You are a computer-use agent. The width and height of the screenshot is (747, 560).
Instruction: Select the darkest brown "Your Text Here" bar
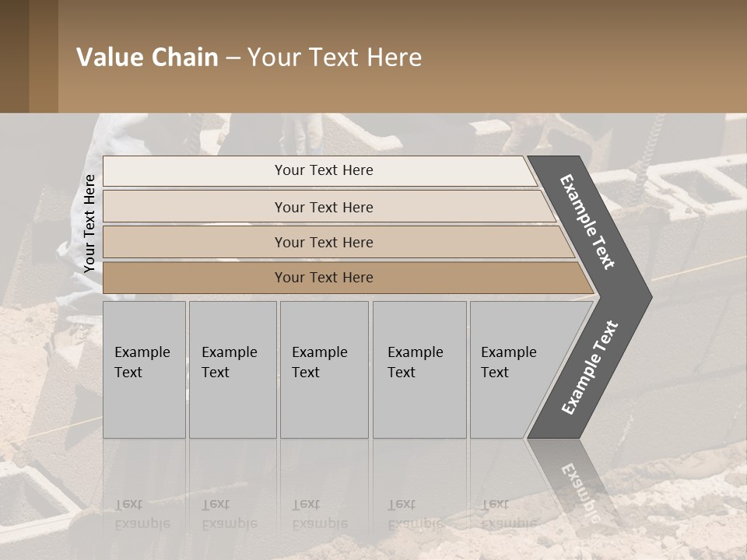coord(324,278)
